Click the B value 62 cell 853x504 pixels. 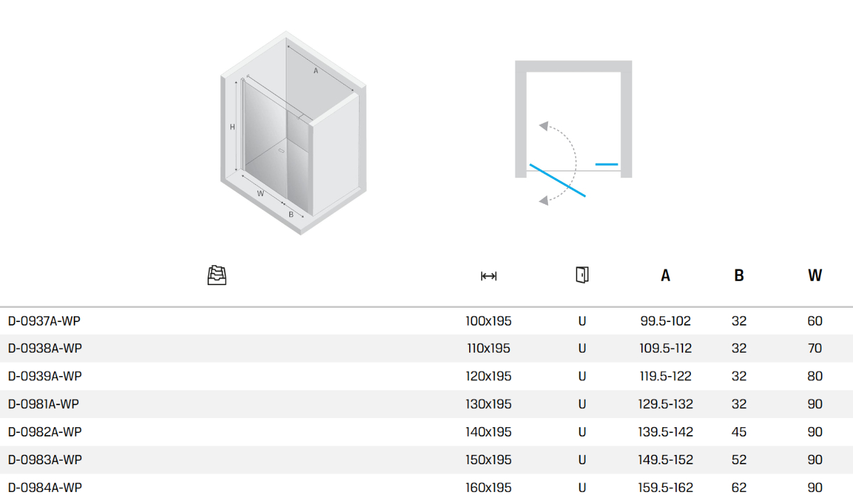click(739, 488)
